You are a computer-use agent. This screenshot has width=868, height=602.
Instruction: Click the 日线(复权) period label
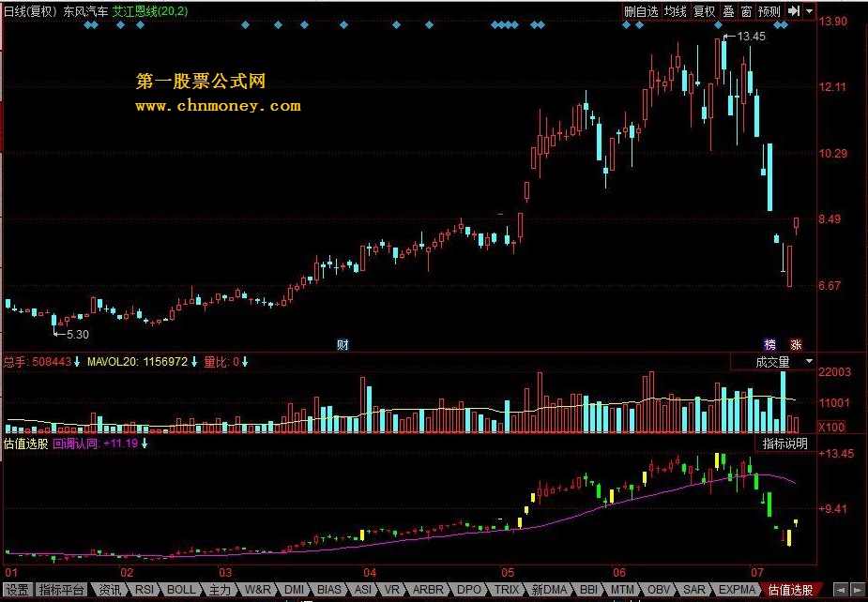pyautogui.click(x=31, y=11)
